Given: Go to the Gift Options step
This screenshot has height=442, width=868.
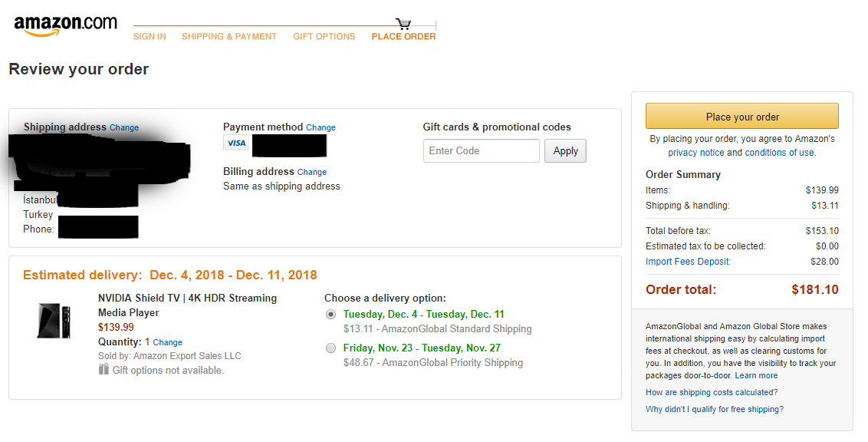Looking at the screenshot, I should [324, 37].
